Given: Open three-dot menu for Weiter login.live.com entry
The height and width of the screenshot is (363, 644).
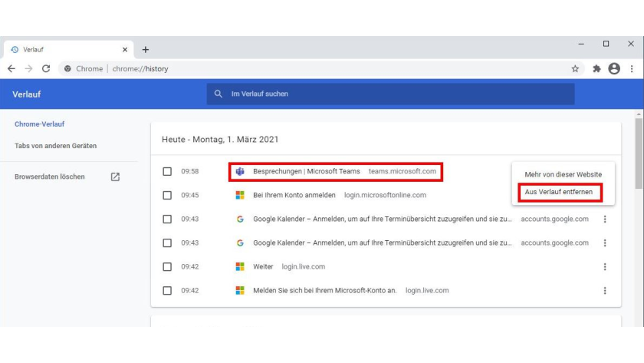Looking at the screenshot, I should pyautogui.click(x=605, y=266).
